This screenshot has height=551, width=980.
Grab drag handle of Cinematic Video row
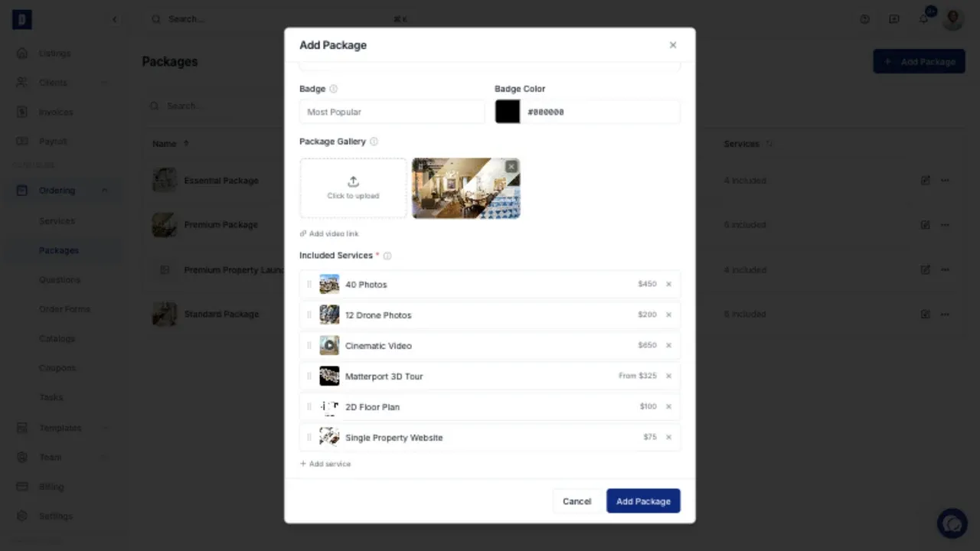pos(309,345)
